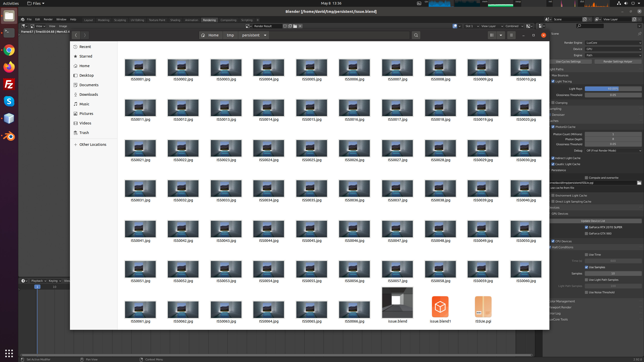Toggle the Use Time halt condition

coord(586,254)
